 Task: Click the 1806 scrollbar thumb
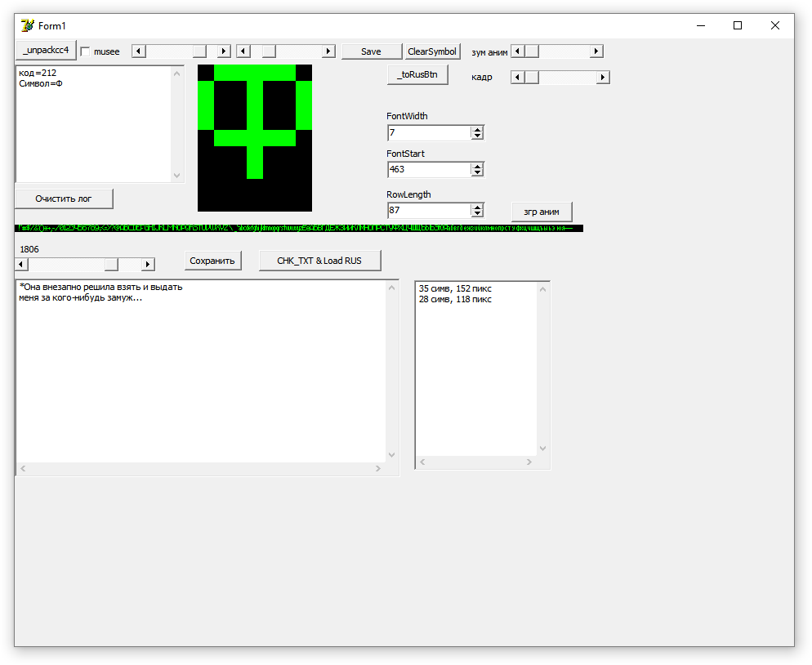(111, 265)
